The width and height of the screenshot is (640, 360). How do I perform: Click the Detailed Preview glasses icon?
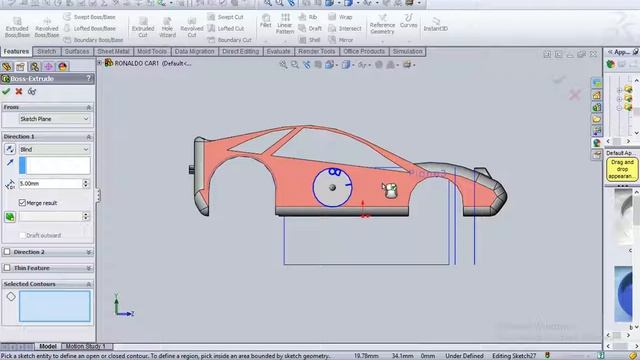32,91
